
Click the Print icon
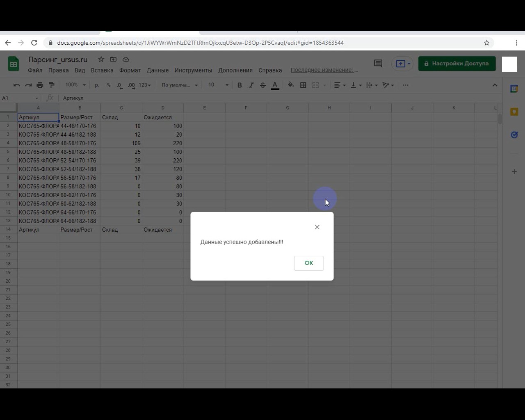(x=40, y=85)
